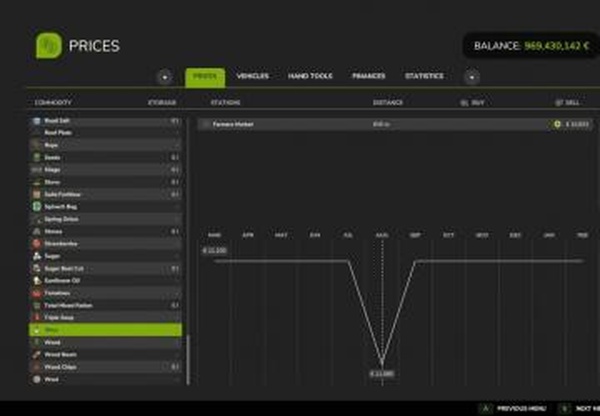The height and width of the screenshot is (416, 600).
Task: Select the Farmers Market station row
Action: tap(395, 124)
